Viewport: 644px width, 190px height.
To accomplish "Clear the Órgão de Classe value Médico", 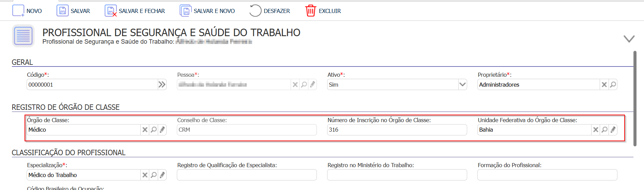I will (x=145, y=130).
